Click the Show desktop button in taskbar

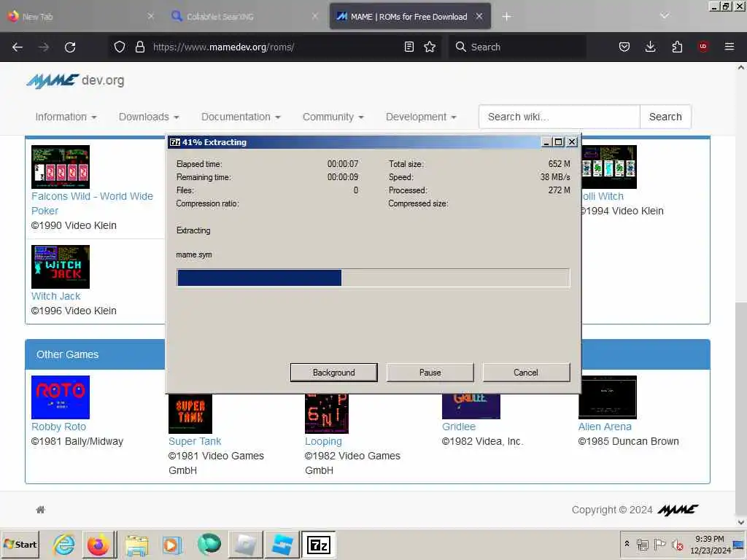739,544
